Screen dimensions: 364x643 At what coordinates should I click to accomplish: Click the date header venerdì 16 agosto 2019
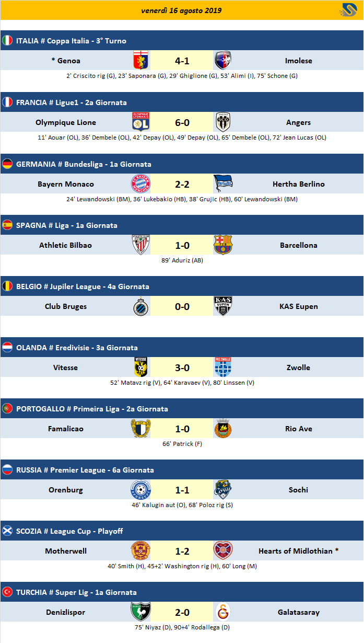(181, 10)
